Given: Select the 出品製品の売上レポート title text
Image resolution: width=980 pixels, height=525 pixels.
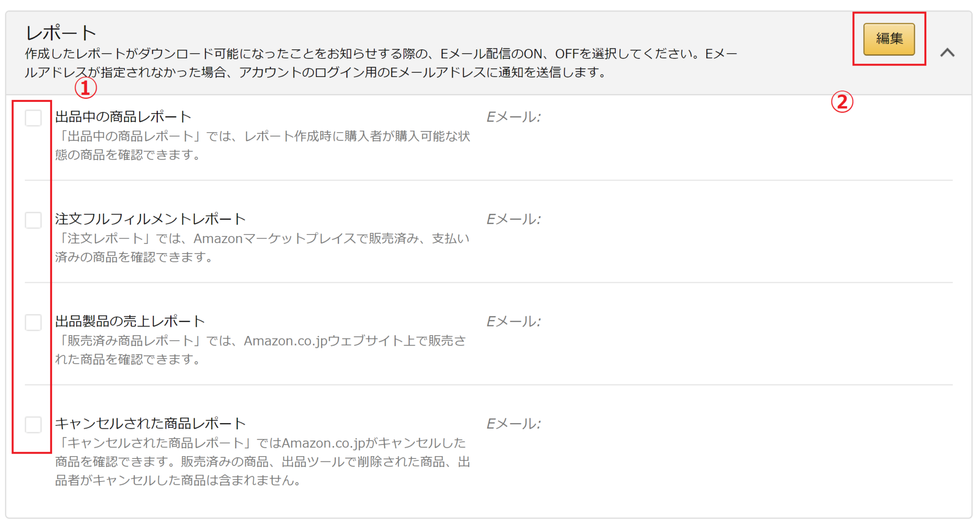Looking at the screenshot, I should [129, 320].
